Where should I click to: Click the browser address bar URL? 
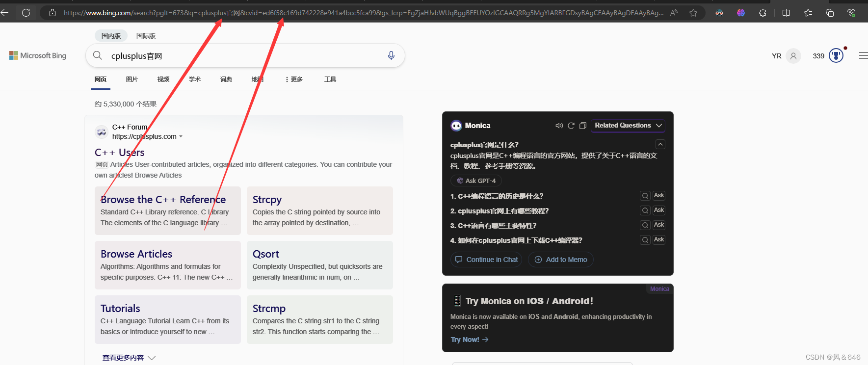click(363, 13)
